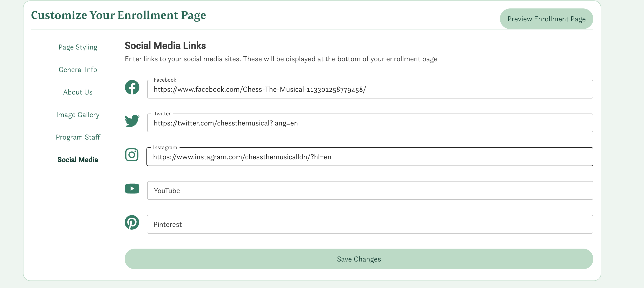The image size is (644, 288).
Task: Click the Facebook logo icon
Action: tap(132, 87)
